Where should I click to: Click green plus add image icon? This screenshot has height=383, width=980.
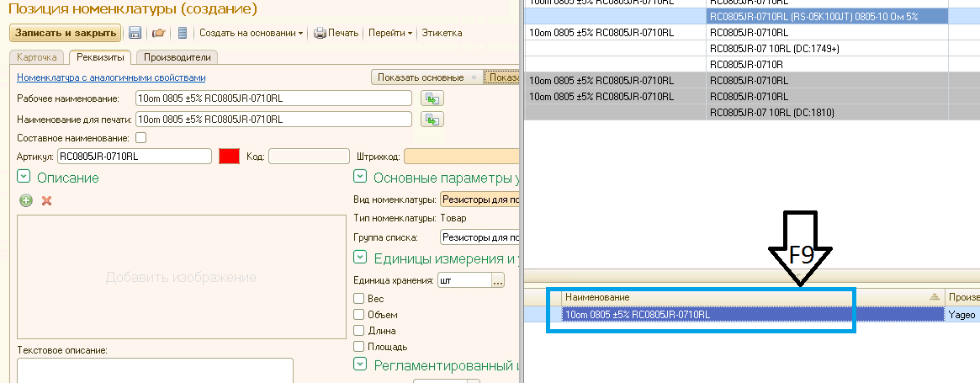point(26,200)
